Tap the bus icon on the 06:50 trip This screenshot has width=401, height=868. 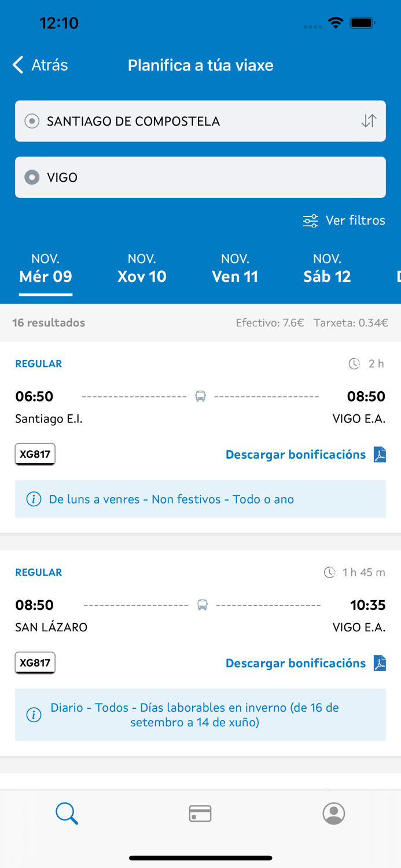(x=201, y=396)
